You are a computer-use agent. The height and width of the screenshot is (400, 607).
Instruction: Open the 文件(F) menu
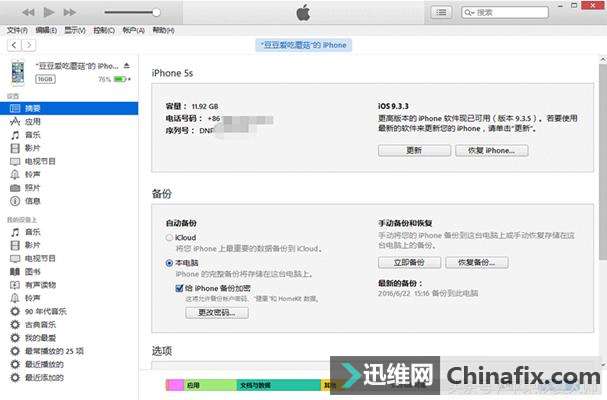tap(17, 30)
